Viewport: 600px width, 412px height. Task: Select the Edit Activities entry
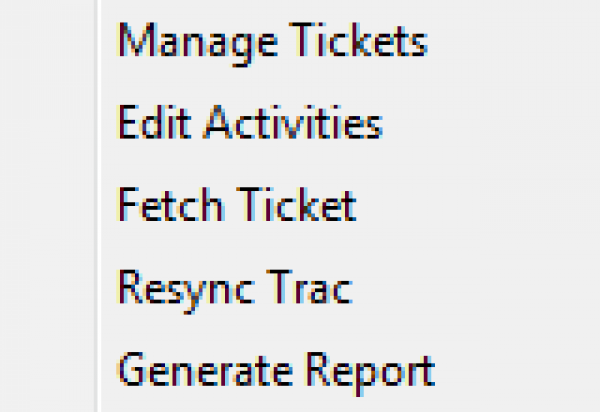coord(250,125)
